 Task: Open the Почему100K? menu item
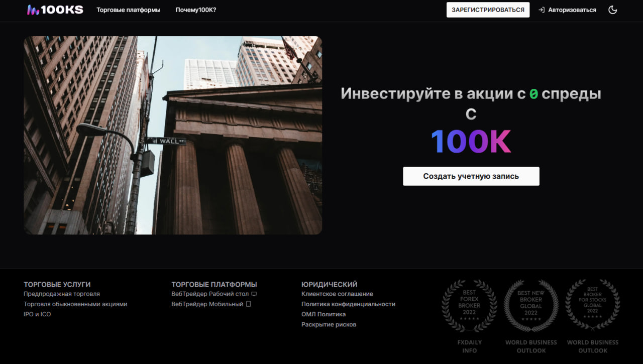click(x=196, y=10)
